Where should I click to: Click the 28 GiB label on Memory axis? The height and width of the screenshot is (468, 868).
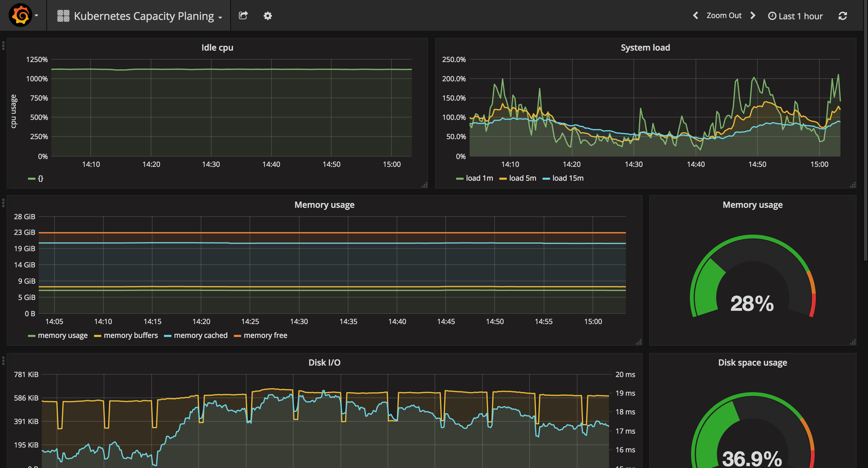coord(25,217)
